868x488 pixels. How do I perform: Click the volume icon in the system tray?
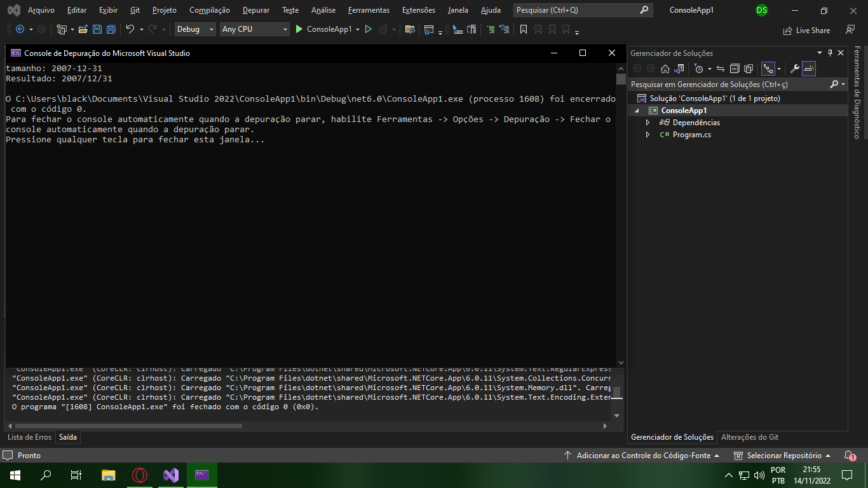pyautogui.click(x=759, y=475)
